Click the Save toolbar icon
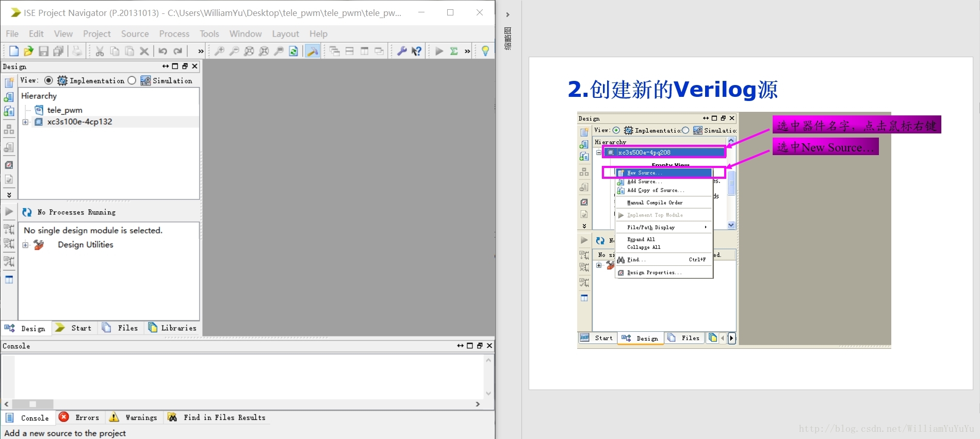 pyautogui.click(x=43, y=51)
